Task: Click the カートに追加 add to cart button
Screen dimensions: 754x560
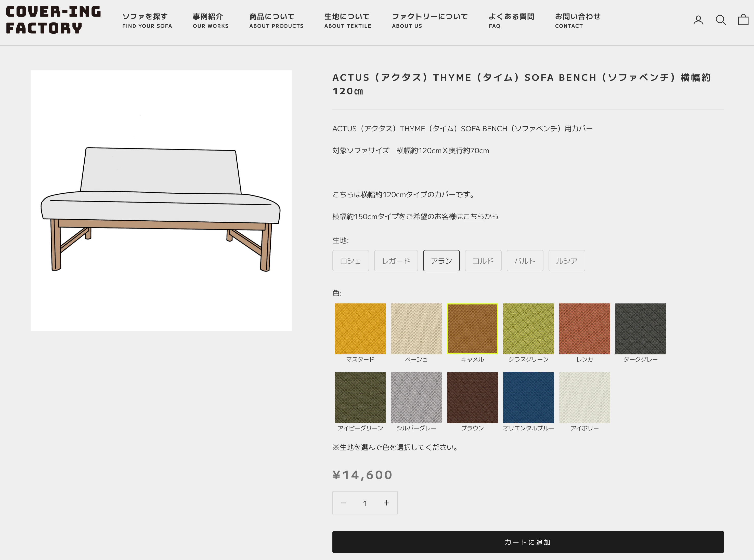Action: click(528, 542)
